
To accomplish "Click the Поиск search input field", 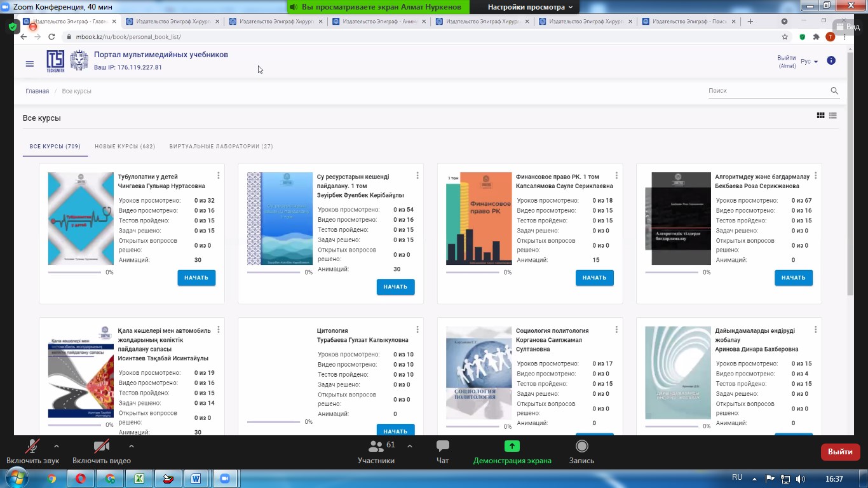I will 768,91.
